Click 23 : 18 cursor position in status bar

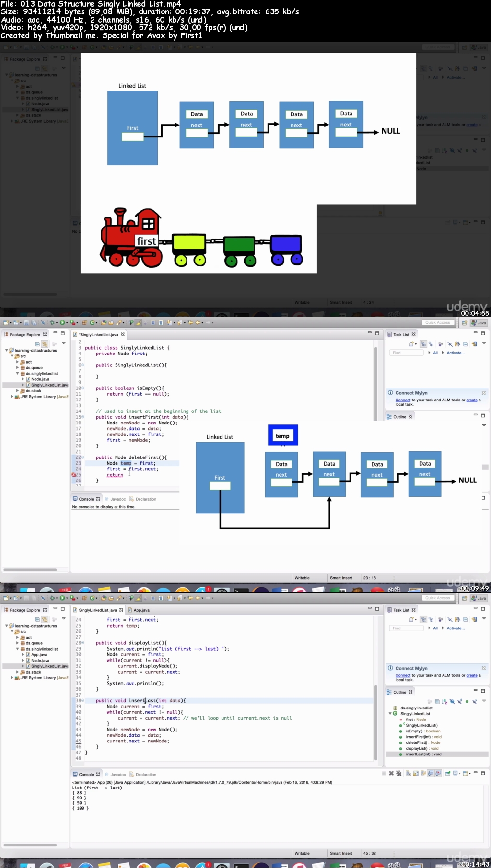(370, 578)
